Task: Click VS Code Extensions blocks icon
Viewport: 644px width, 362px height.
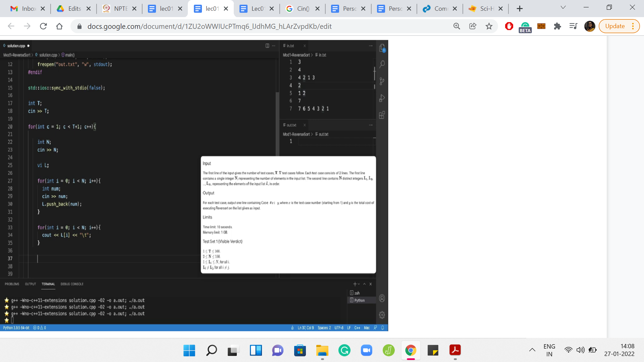Action: (382, 115)
